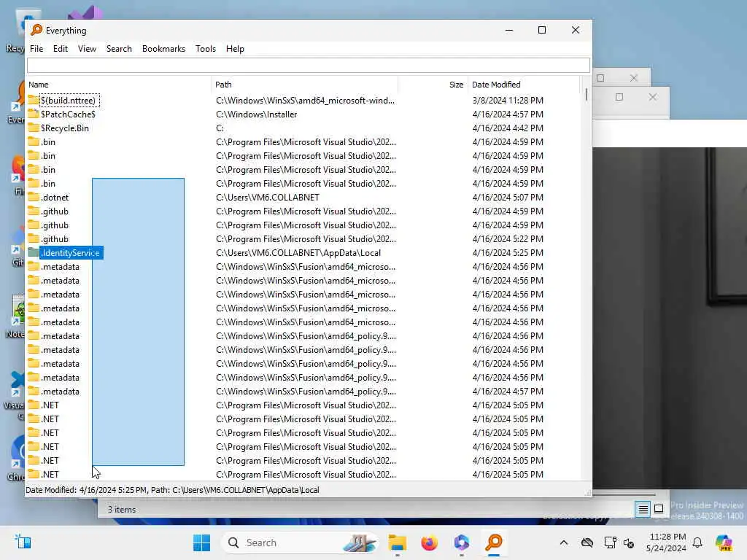Select the $Recycle.Bin row name
The image size is (747, 560).
[x=65, y=128]
